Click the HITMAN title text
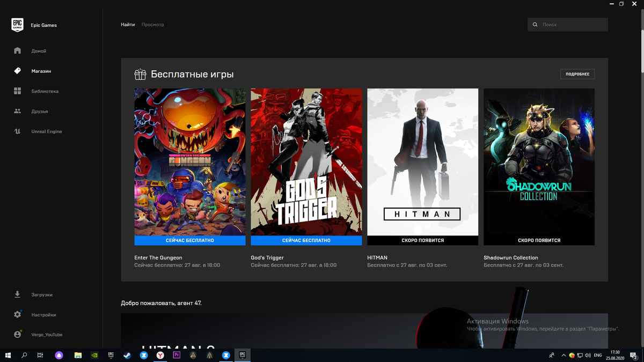644x362 pixels. [x=377, y=257]
